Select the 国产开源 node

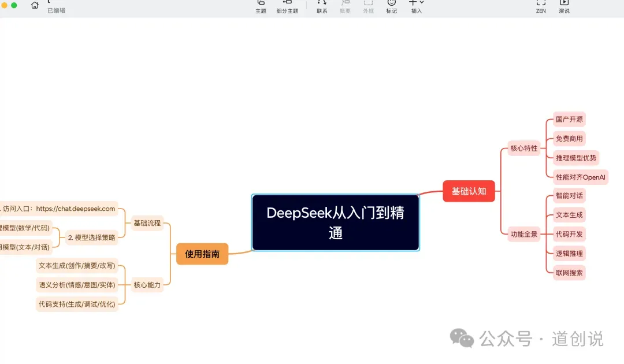click(569, 120)
